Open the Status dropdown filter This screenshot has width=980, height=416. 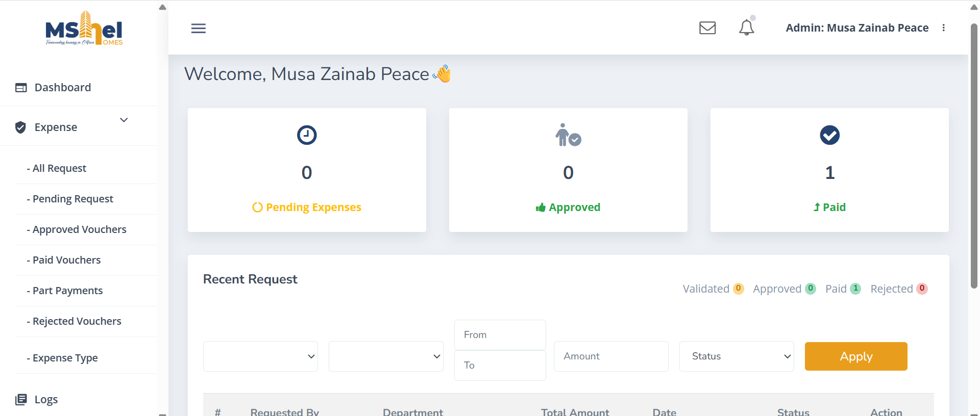[x=737, y=356]
